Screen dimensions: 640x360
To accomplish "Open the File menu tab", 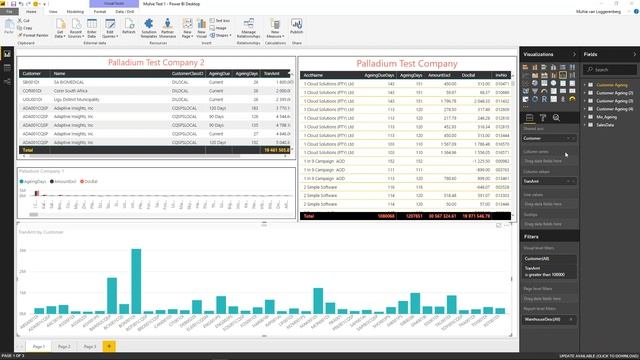I will (x=9, y=12).
